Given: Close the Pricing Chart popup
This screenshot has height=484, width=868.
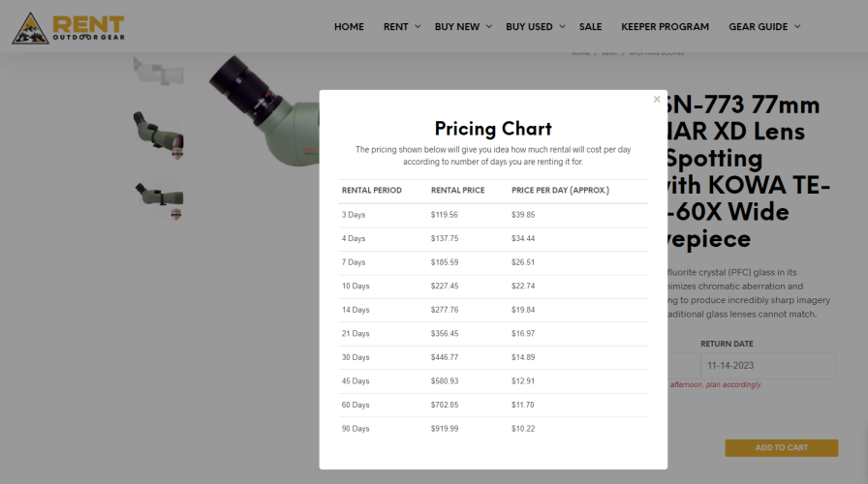Looking at the screenshot, I should (x=657, y=99).
